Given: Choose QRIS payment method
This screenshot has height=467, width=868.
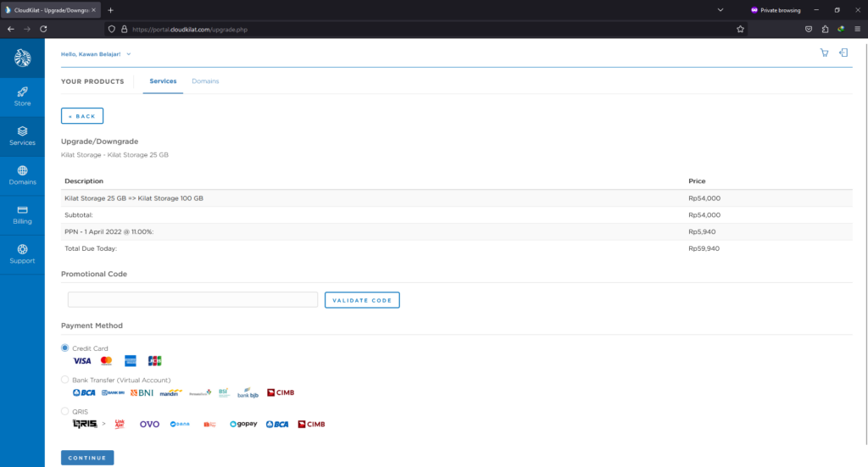Looking at the screenshot, I should 65,411.
